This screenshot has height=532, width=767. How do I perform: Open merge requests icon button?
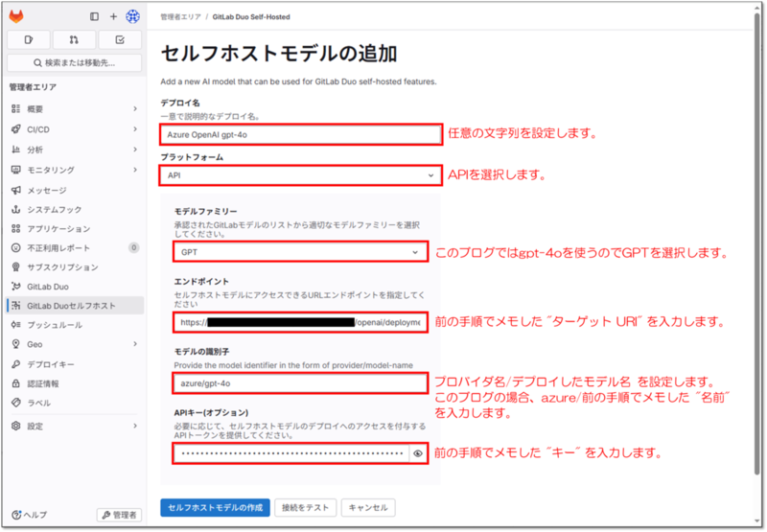(74, 39)
